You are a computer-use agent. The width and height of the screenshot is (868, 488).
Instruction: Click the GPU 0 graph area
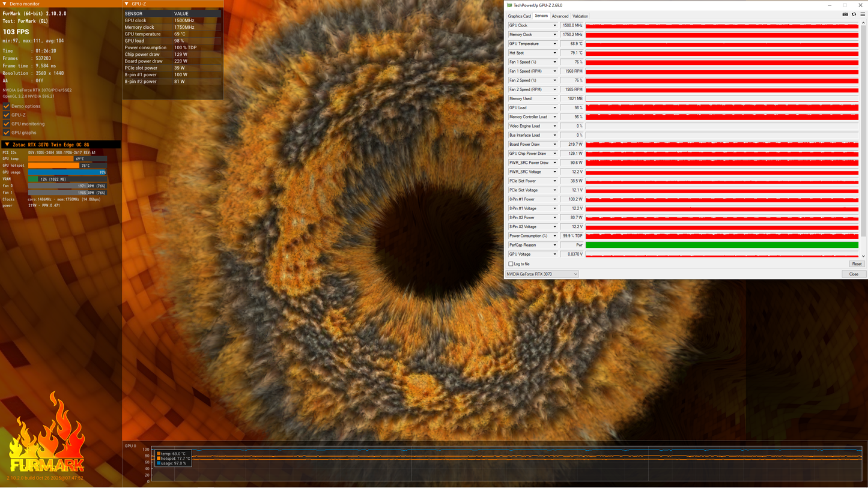click(506, 465)
